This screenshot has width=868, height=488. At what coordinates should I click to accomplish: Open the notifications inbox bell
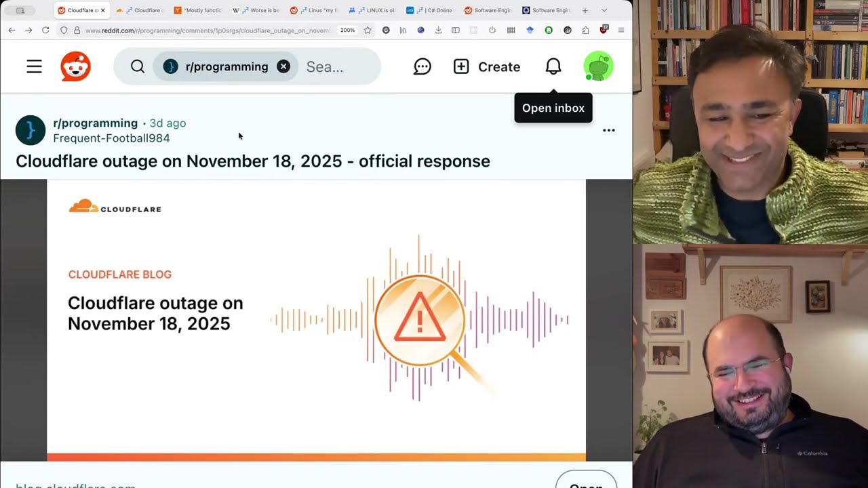553,66
